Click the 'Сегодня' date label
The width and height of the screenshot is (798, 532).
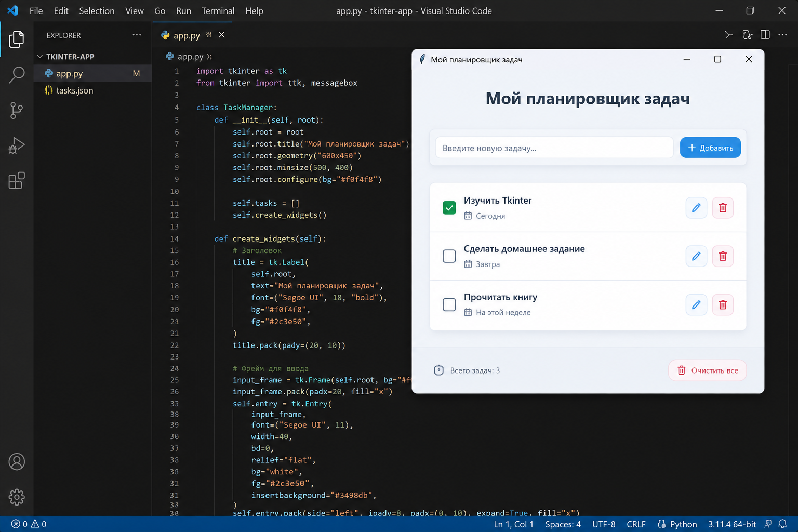(x=490, y=216)
